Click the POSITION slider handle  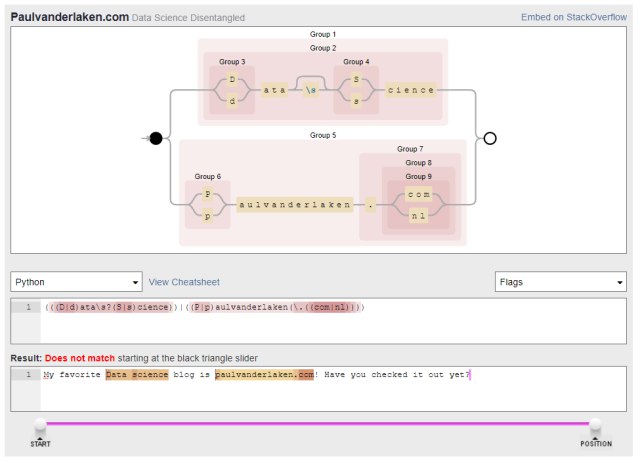(x=596, y=425)
